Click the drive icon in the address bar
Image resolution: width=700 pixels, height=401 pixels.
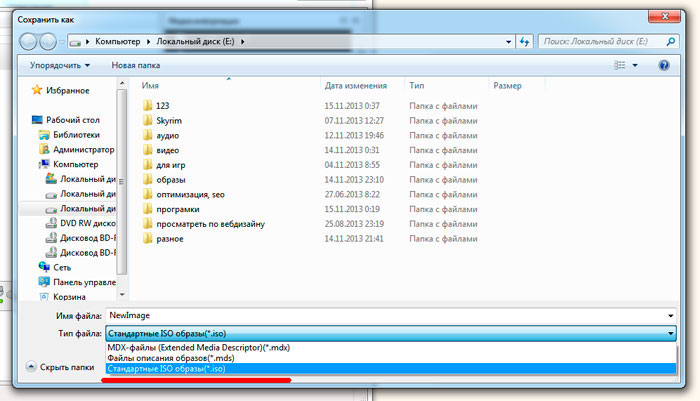tap(75, 42)
